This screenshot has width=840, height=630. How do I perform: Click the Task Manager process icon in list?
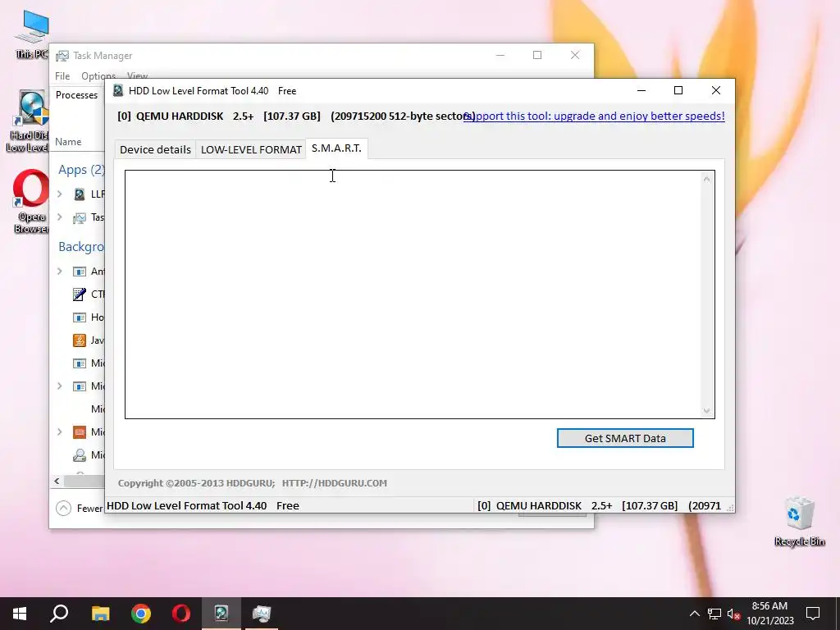click(x=80, y=217)
